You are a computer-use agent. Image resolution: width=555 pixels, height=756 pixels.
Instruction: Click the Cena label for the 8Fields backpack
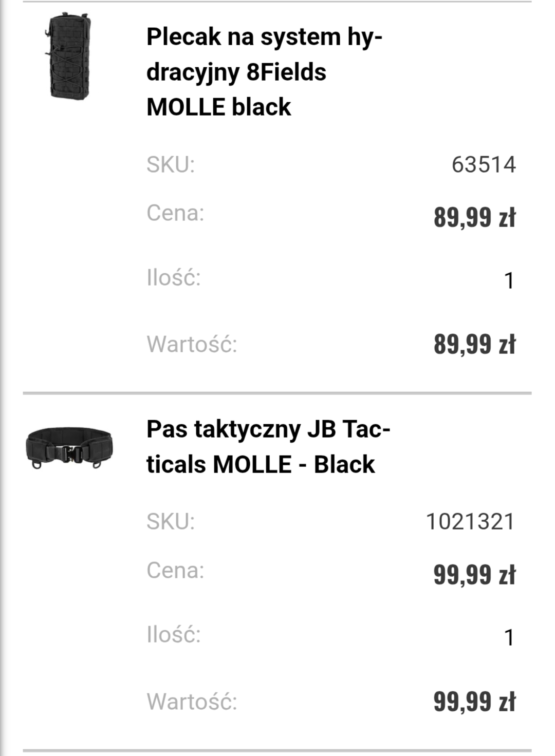click(x=175, y=213)
